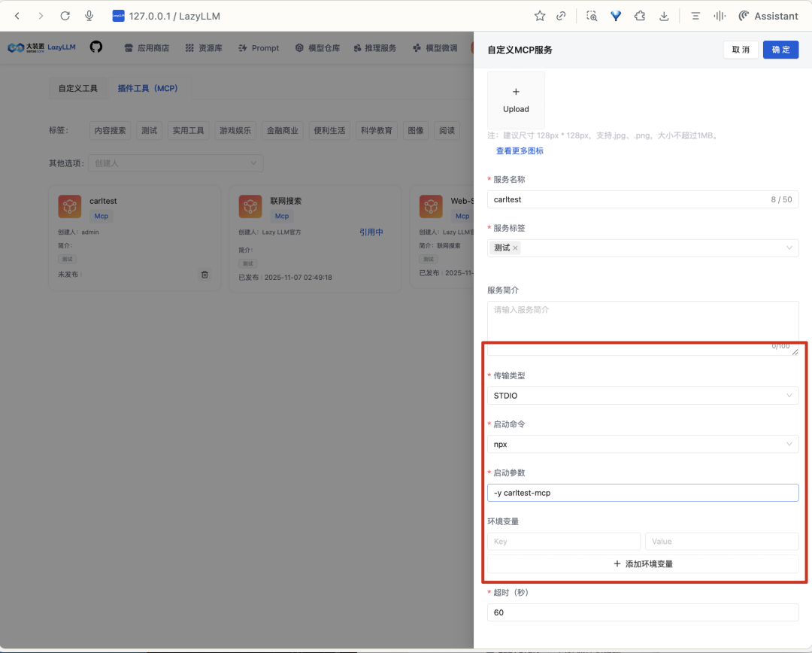The height and width of the screenshot is (653, 812).
Task: Open the 查看更多图标 link
Action: click(x=520, y=151)
